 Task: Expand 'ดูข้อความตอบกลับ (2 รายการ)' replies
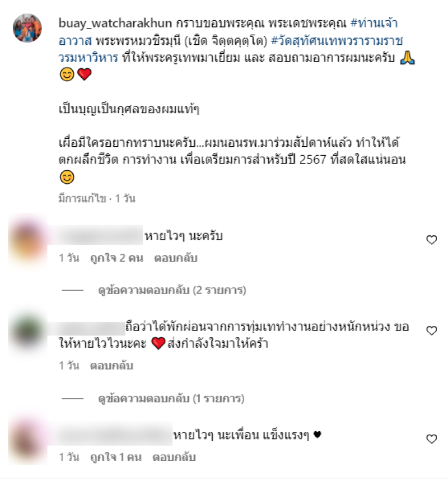pos(172,290)
